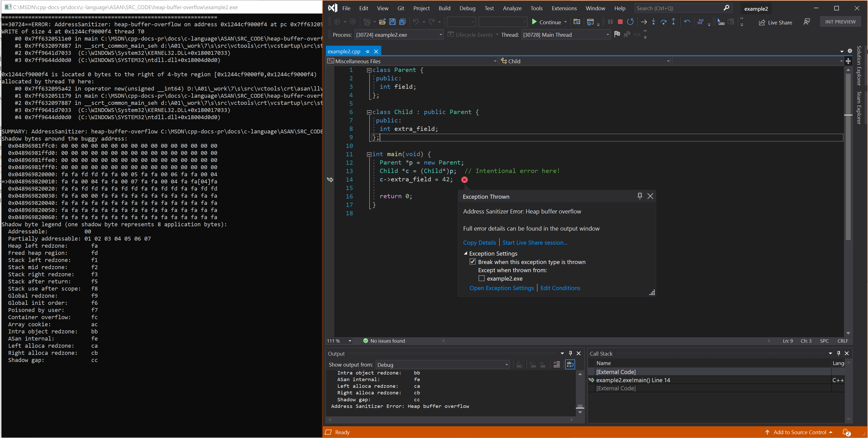Screen dimensions: 868x438
Task: Click the Restart debug session icon
Action: pos(630,22)
